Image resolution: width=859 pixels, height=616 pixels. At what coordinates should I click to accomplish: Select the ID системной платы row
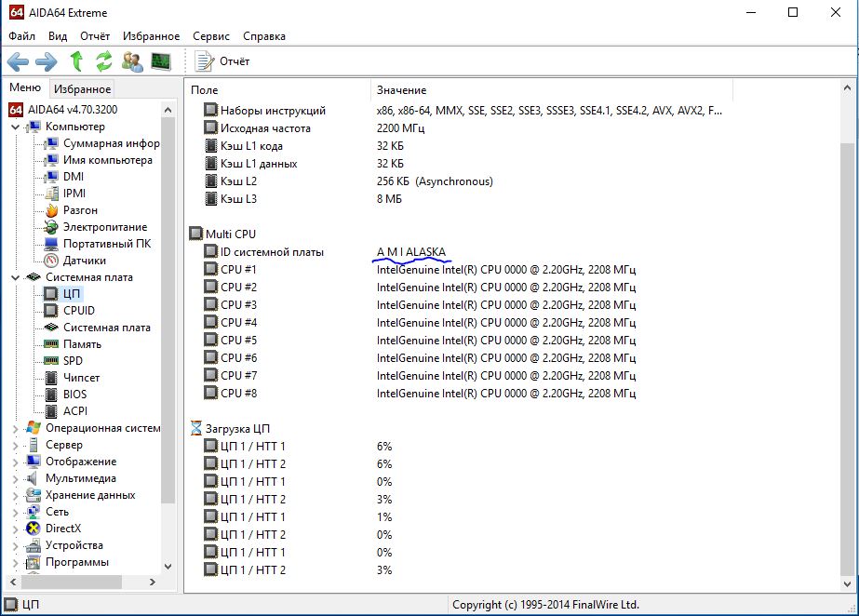(x=326, y=252)
